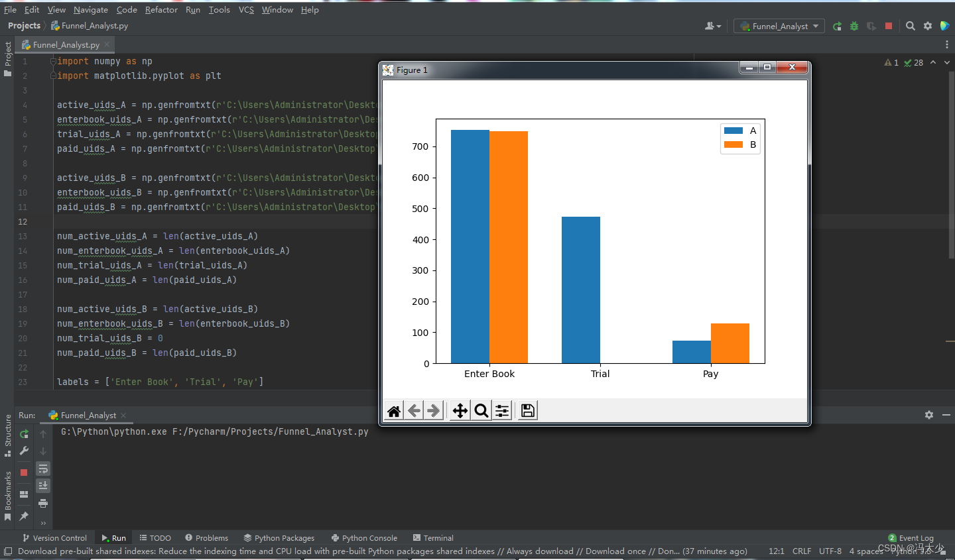Open Funnel_Analyst run configuration dropdown
This screenshot has height=560, width=955.
click(780, 26)
